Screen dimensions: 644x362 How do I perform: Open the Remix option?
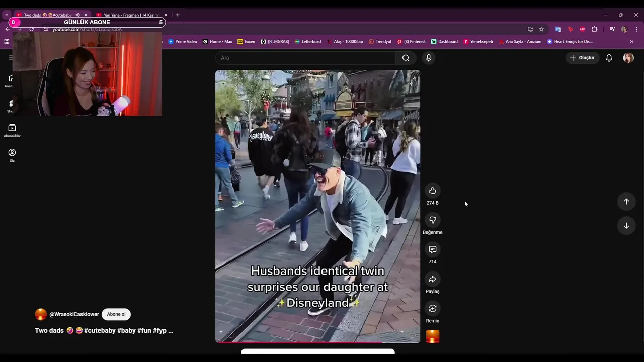point(432,308)
